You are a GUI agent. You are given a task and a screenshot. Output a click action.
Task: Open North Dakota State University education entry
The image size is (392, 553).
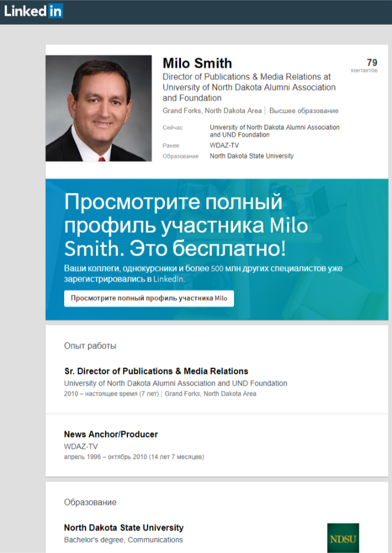click(124, 528)
